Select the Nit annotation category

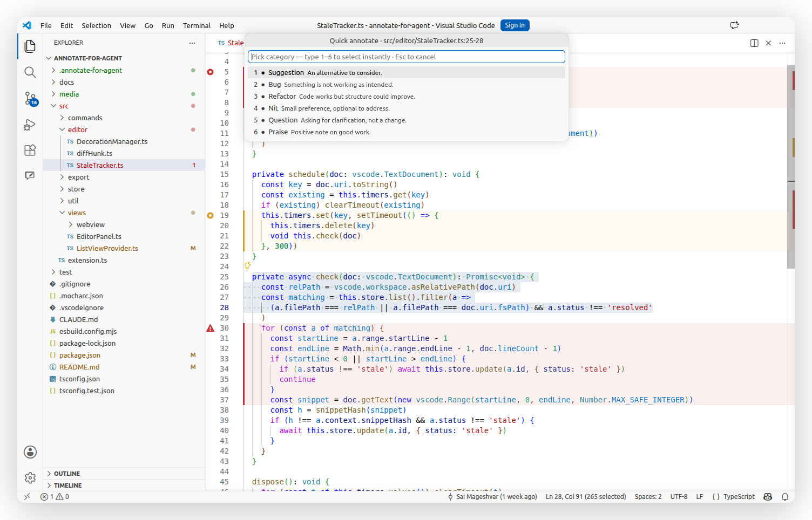tap(407, 108)
